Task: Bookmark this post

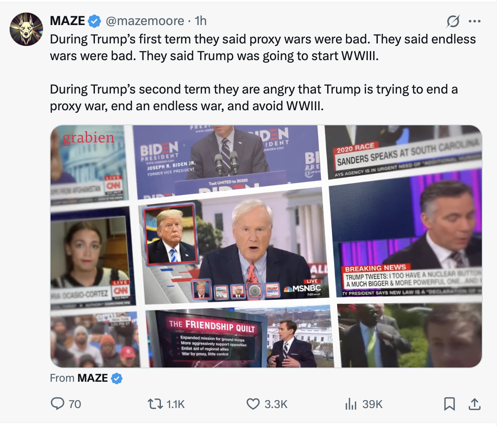Action: click(x=449, y=404)
